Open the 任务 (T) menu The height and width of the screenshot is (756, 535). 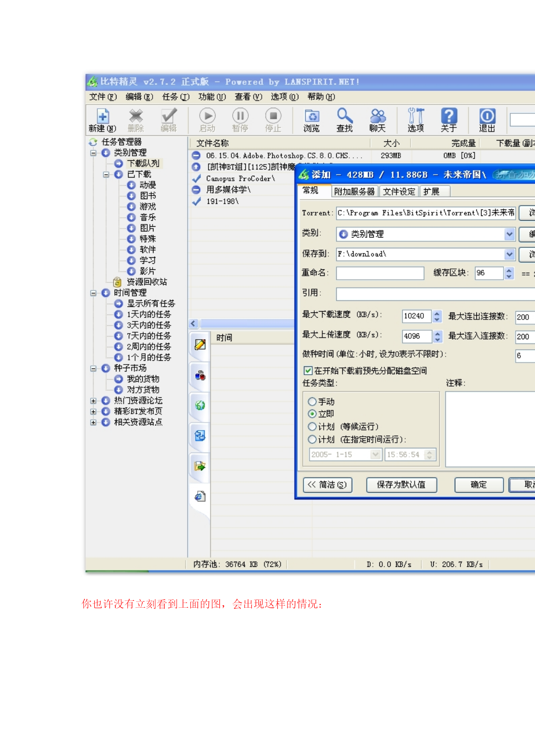(x=176, y=97)
